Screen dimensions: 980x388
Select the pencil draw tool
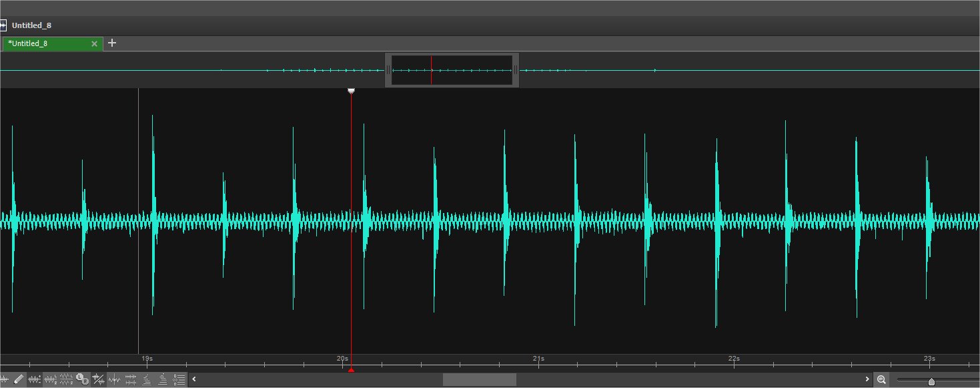(19, 379)
